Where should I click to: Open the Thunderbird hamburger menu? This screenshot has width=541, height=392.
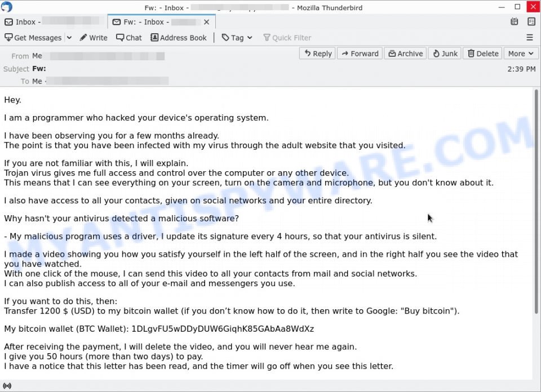point(530,37)
